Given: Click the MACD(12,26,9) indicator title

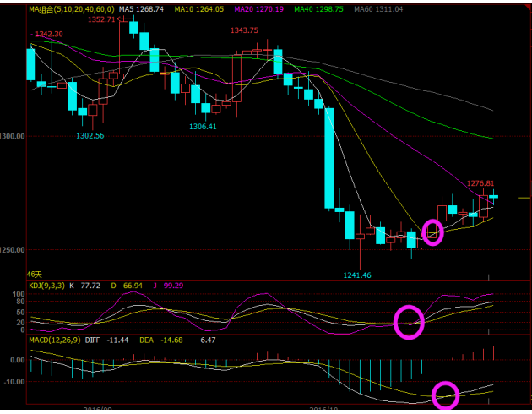Looking at the screenshot, I should click(x=55, y=340).
